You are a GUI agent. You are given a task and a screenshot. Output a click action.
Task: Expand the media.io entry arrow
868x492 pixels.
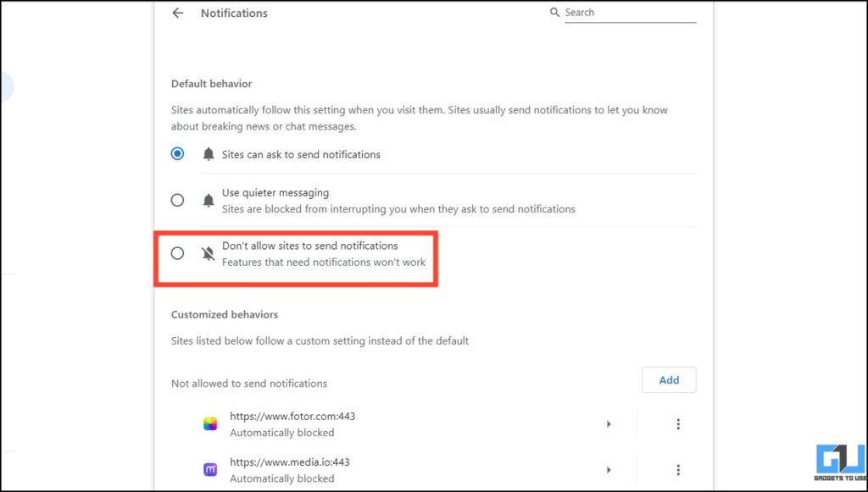[609, 469]
